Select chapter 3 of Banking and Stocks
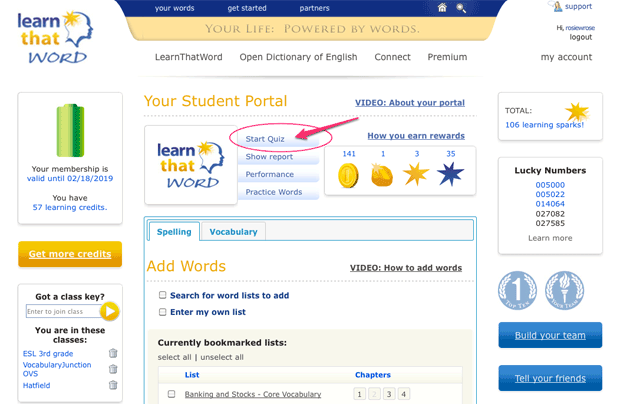This screenshot has height=404, width=630. [389, 394]
